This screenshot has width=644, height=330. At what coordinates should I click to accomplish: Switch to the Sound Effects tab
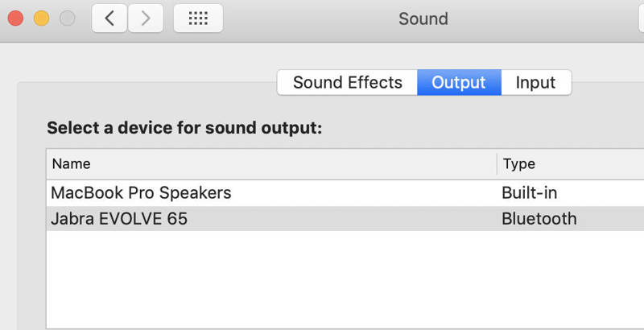tap(348, 82)
